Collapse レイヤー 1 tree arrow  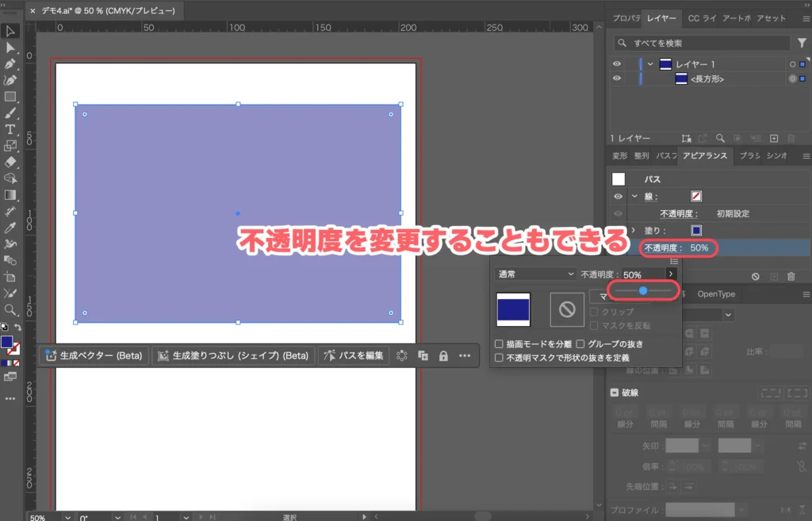tap(650, 64)
